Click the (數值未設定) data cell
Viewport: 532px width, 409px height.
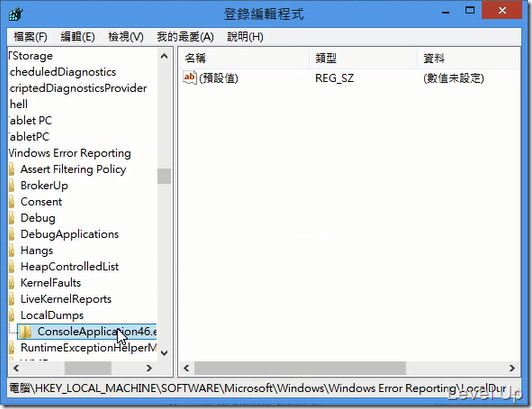[453, 78]
